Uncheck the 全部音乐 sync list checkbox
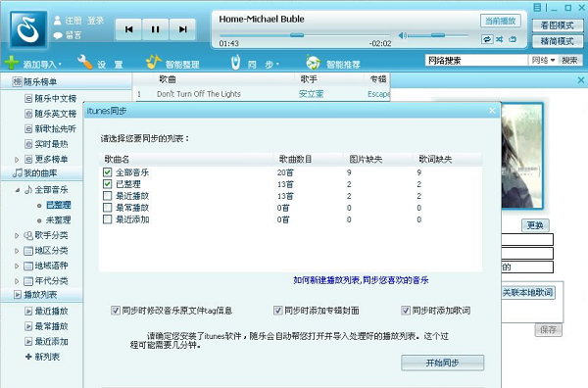The image size is (588, 388). [x=107, y=172]
